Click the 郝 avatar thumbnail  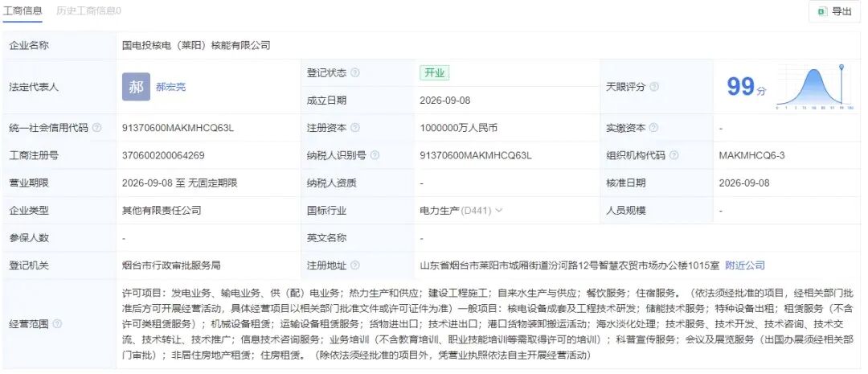[x=136, y=87]
